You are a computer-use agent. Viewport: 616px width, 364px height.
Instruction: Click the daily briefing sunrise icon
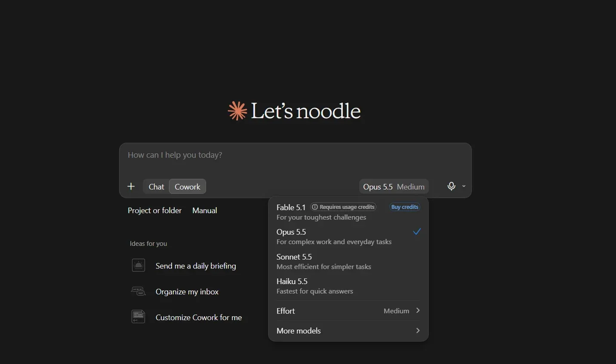[x=139, y=266]
